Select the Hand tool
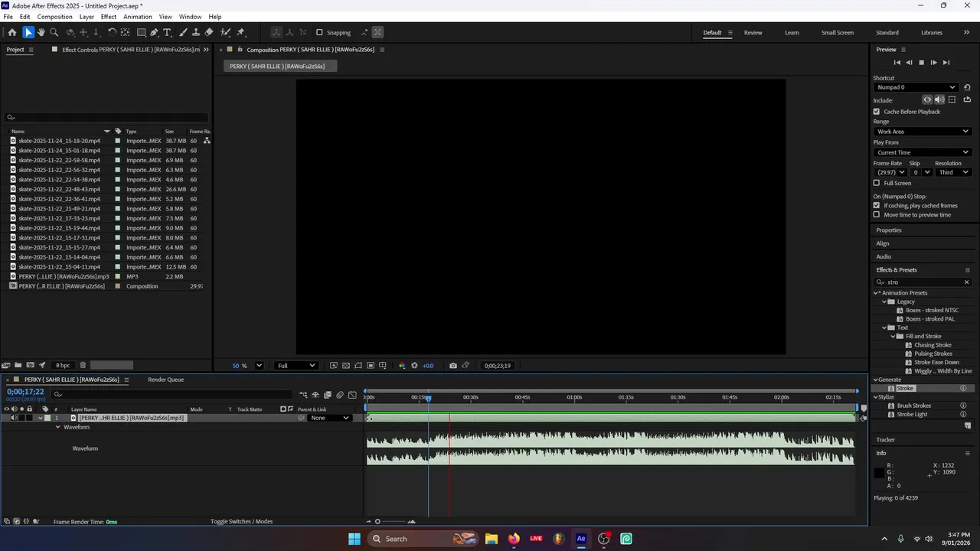This screenshot has height=551, width=980. point(41,32)
